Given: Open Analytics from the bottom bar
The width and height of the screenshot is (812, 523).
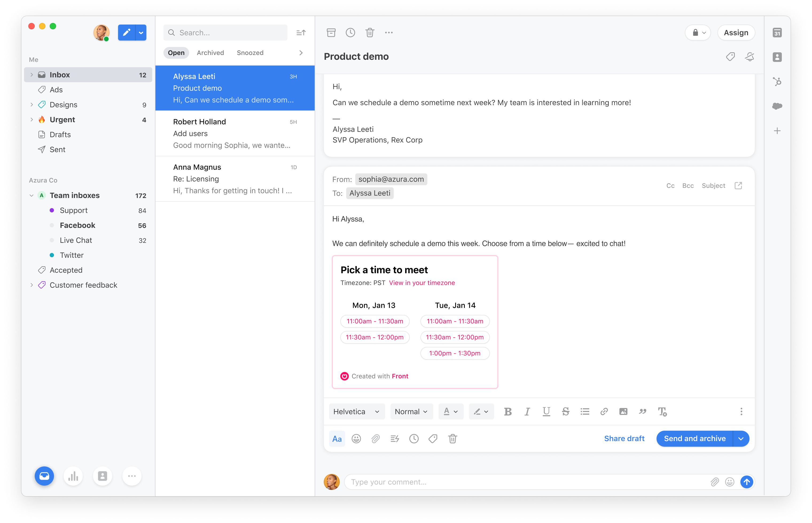Looking at the screenshot, I should click(x=73, y=476).
